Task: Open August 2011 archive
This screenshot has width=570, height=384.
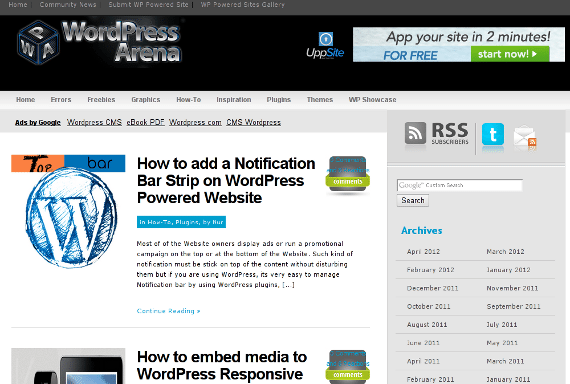Action: tap(427, 325)
